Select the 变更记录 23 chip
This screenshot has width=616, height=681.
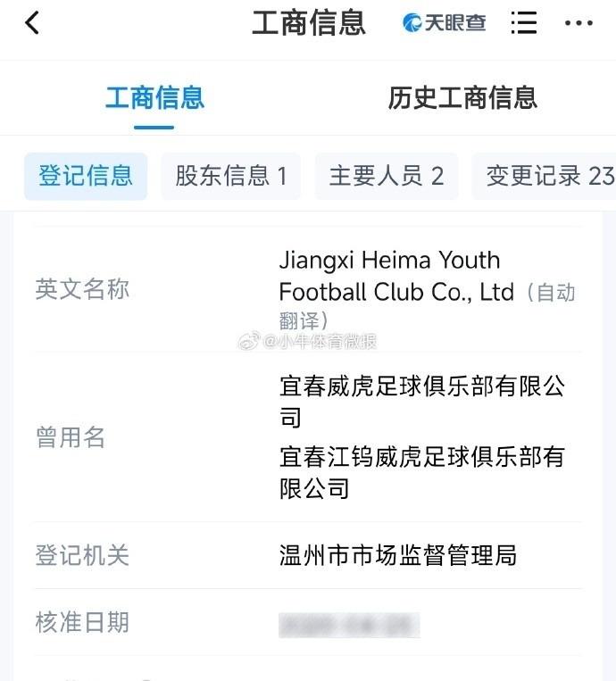(x=547, y=176)
